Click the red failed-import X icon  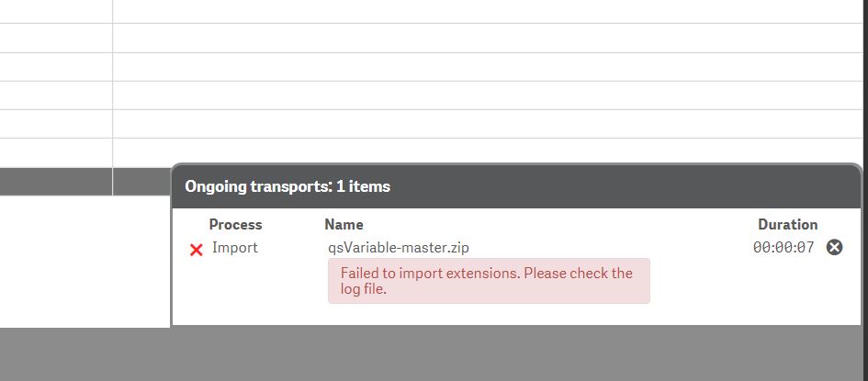pyautogui.click(x=196, y=250)
